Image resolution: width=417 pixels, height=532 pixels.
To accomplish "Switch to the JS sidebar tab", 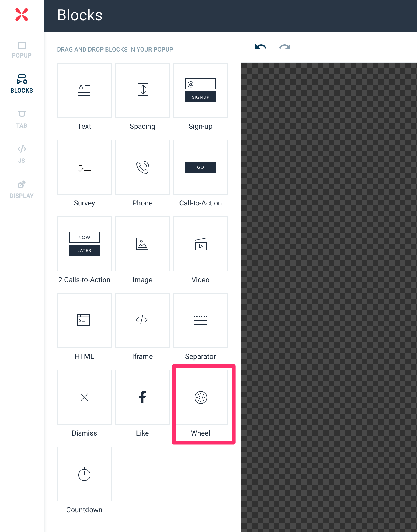I will (x=22, y=155).
